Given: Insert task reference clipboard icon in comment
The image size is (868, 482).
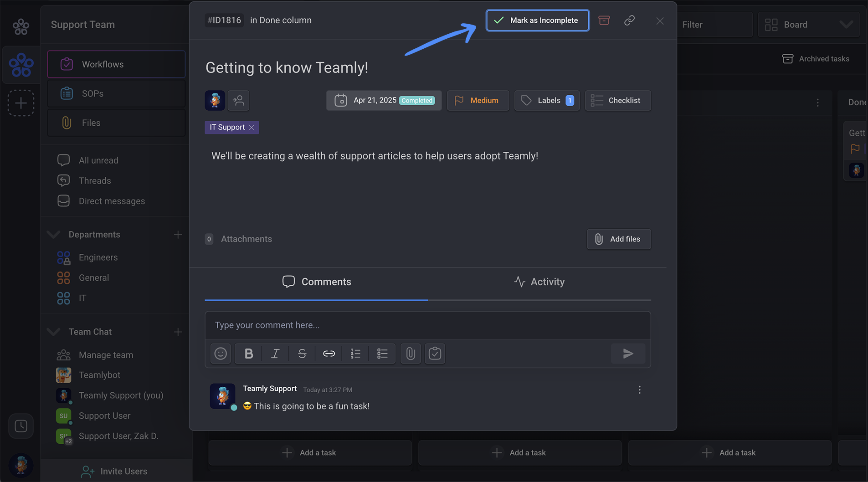Looking at the screenshot, I should (x=435, y=354).
